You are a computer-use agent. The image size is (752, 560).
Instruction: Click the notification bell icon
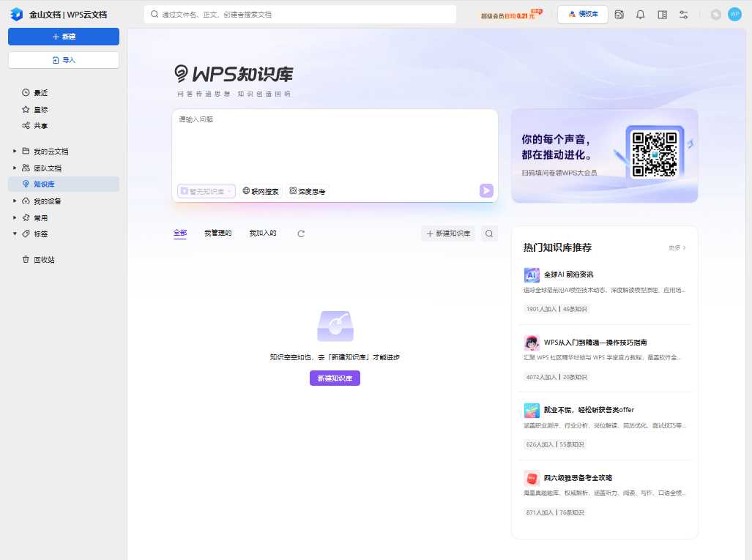point(640,14)
